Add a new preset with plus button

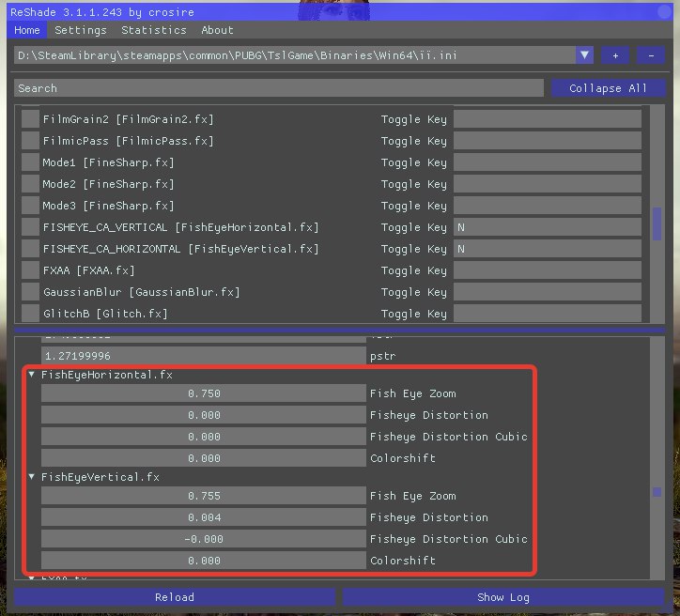pyautogui.click(x=615, y=55)
